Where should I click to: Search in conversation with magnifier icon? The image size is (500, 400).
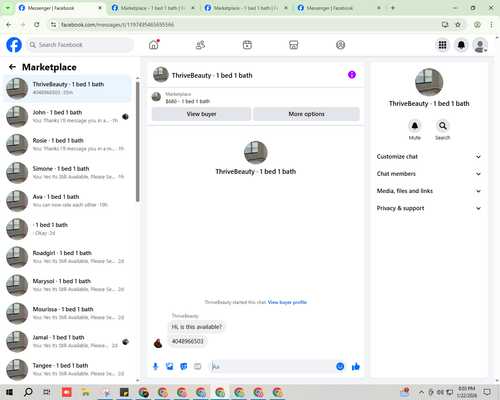pos(443,126)
